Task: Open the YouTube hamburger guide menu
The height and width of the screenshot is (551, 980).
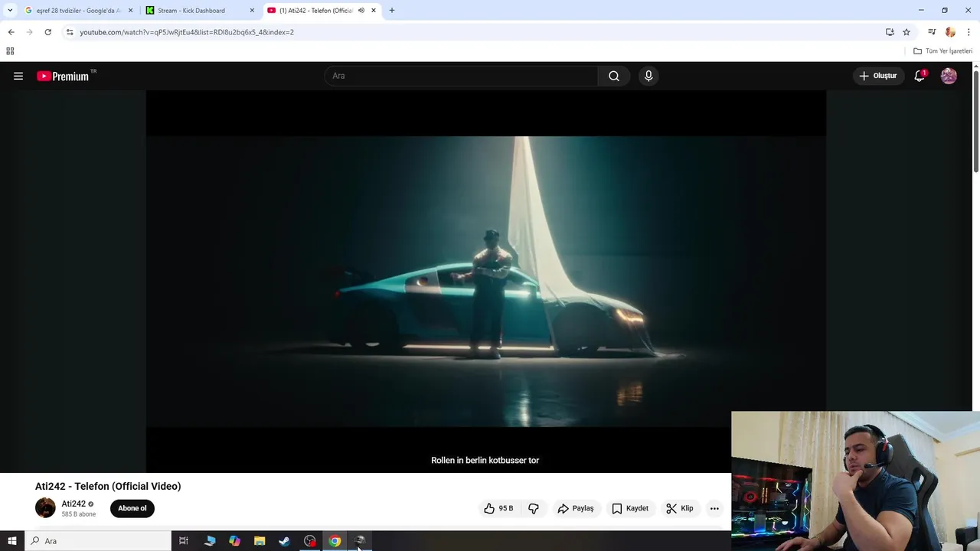Action: coord(18,76)
